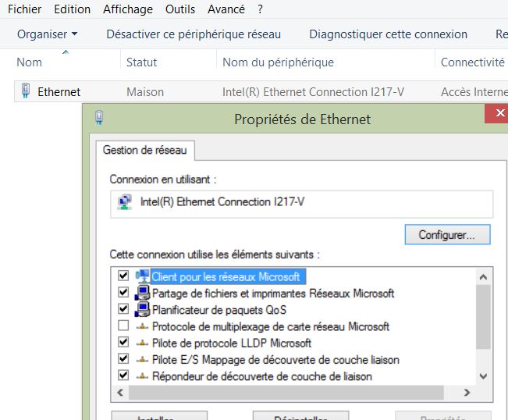The width and height of the screenshot is (508, 420).
Task: Click Intel(R) Ethernet Connection I217-V device cell
Action: pyautogui.click(x=313, y=91)
